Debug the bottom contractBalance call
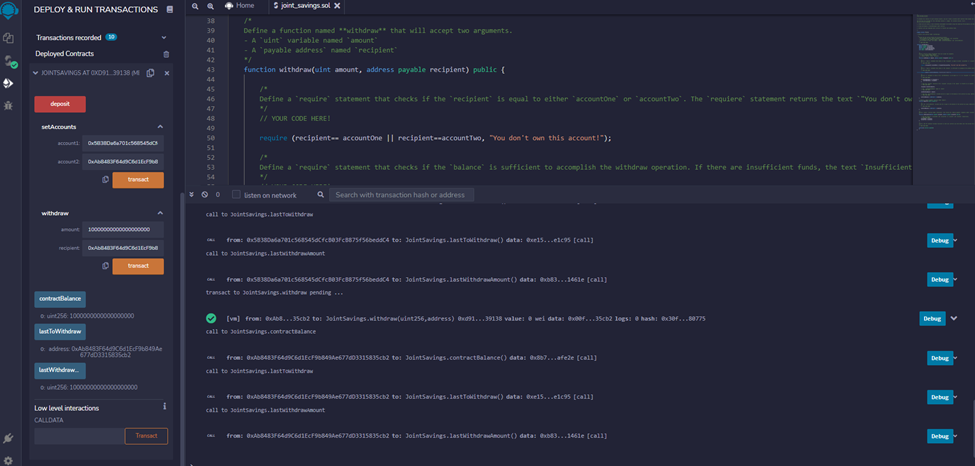The image size is (975, 466). click(940, 358)
